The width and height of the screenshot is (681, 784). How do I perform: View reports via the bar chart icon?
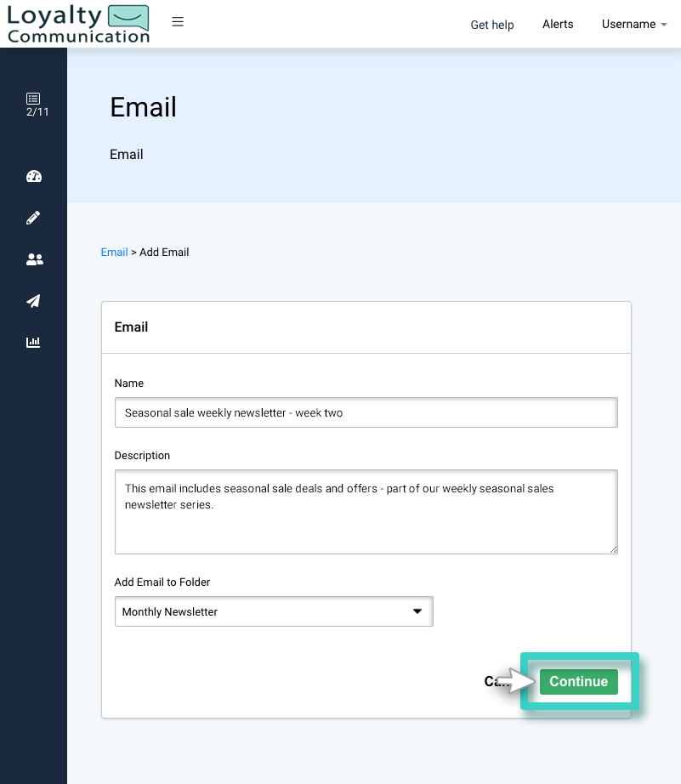33,342
